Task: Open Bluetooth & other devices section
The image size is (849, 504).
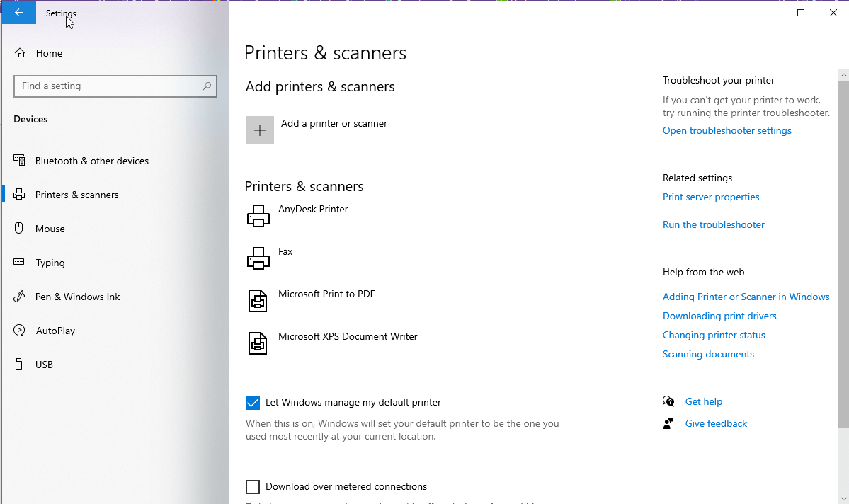Action: pos(91,161)
